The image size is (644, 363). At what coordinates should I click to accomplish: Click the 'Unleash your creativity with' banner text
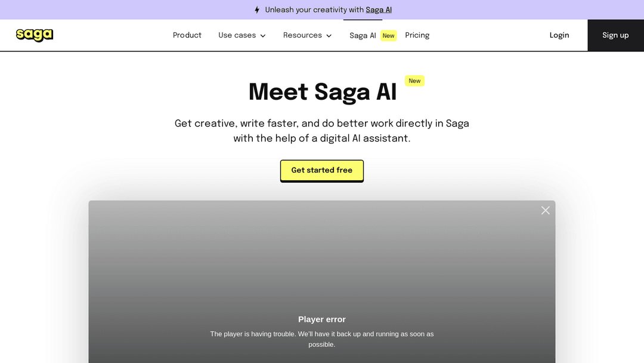314,10
